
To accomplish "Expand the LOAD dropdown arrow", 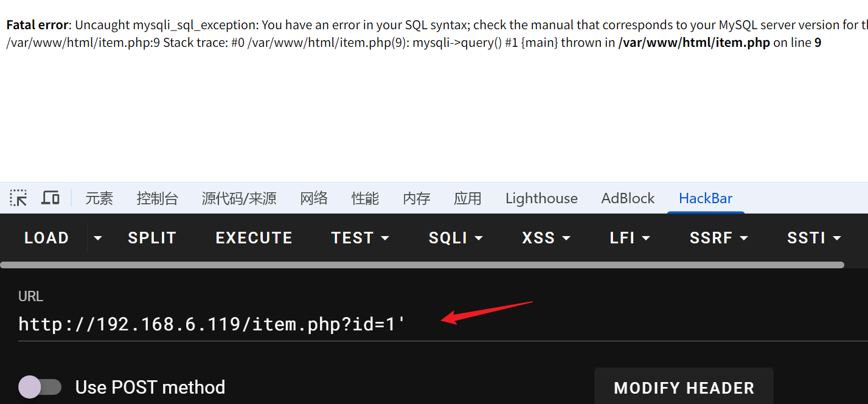I will coord(97,238).
